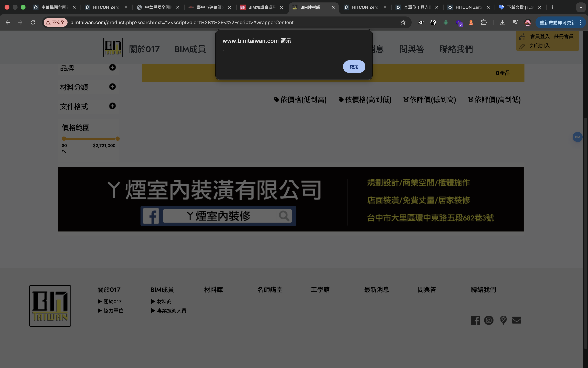
Task: Click the 會員登入 link
Action: point(540,36)
